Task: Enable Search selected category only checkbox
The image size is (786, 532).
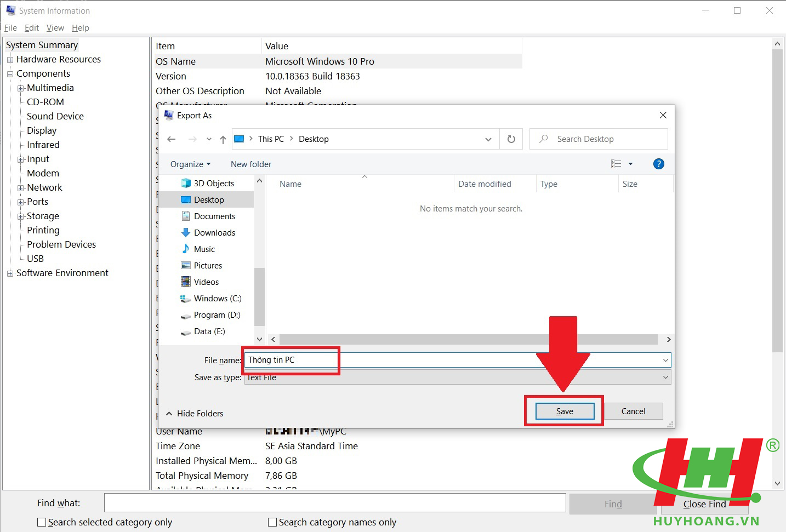Action: point(42,522)
